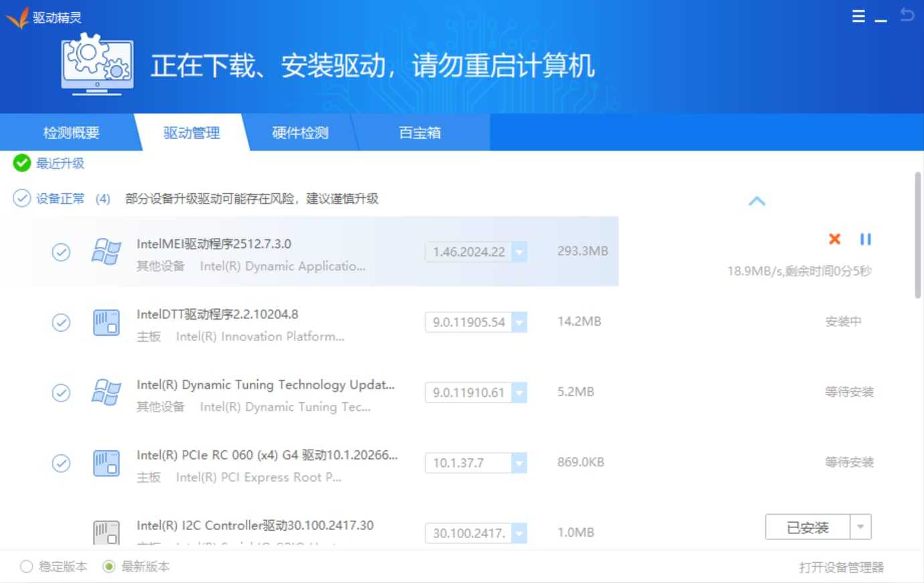This screenshot has height=583, width=924.
Task: Pause the IntelMEI driver download
Action: click(x=866, y=239)
